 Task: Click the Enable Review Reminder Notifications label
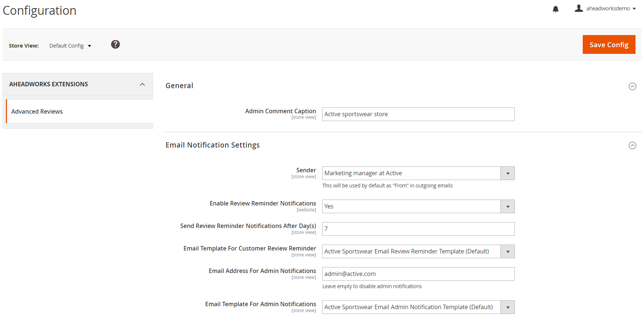coord(263,203)
